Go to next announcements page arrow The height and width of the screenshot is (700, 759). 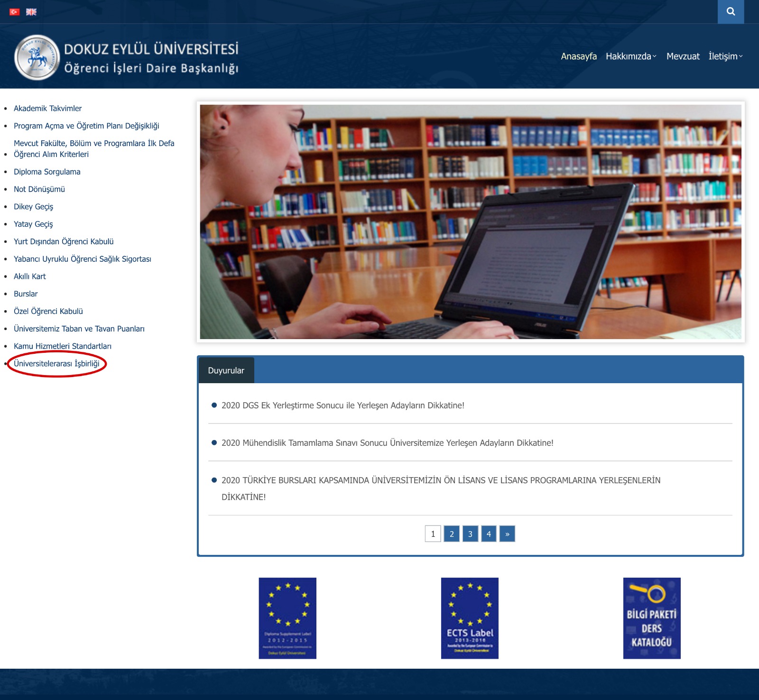pos(507,534)
